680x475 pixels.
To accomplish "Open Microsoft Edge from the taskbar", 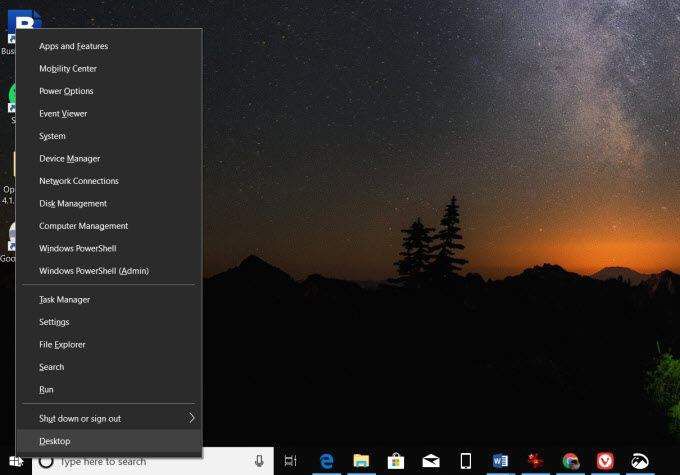I will (x=327, y=461).
